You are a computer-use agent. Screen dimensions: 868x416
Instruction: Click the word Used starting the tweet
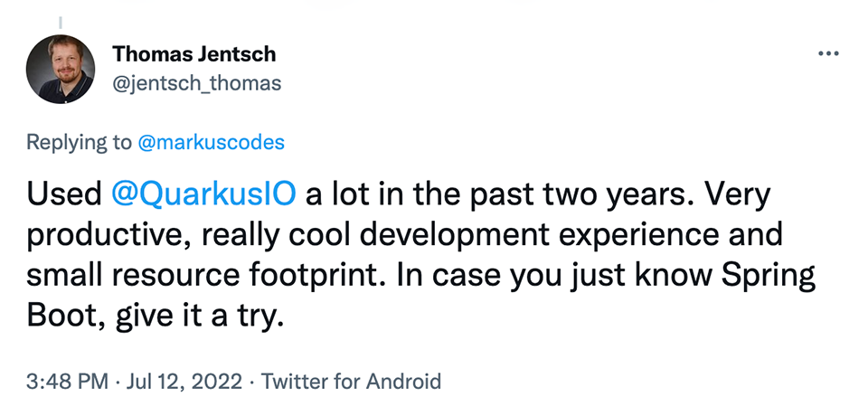coord(64,196)
